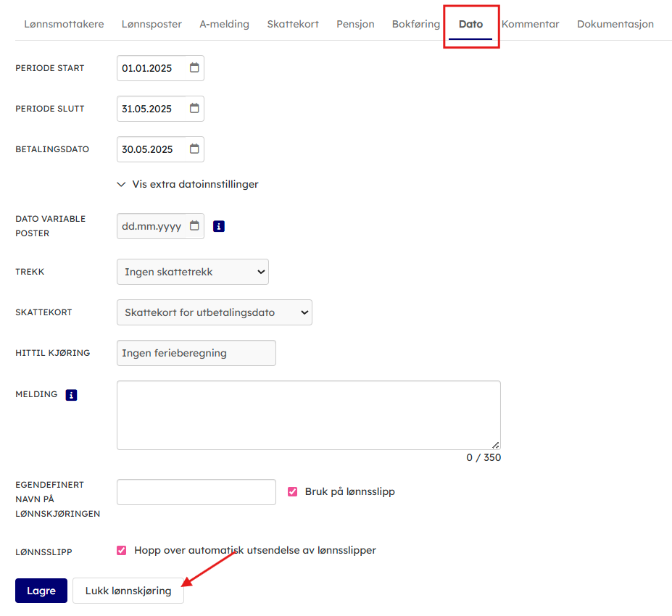Open the A-melding tab
The width and height of the screenshot is (672, 616).
click(224, 24)
